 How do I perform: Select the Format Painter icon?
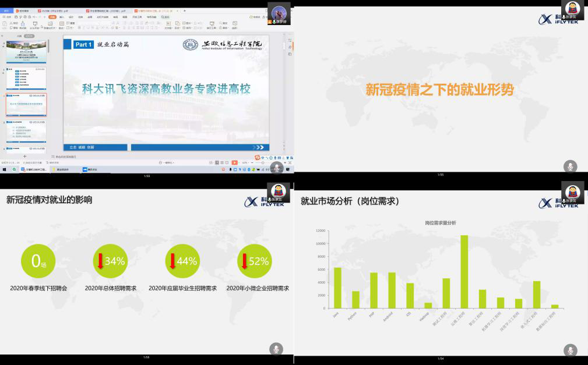(x=23, y=26)
